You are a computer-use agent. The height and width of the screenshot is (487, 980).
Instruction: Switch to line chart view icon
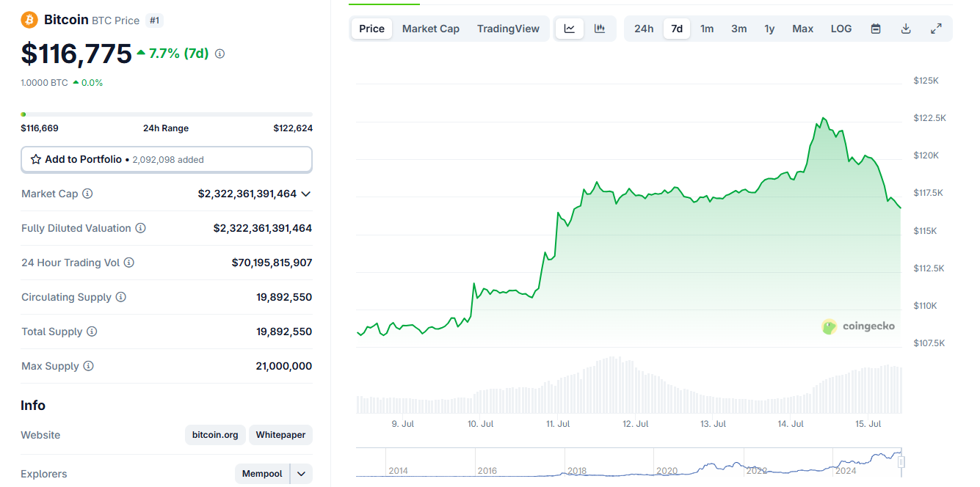click(x=570, y=29)
